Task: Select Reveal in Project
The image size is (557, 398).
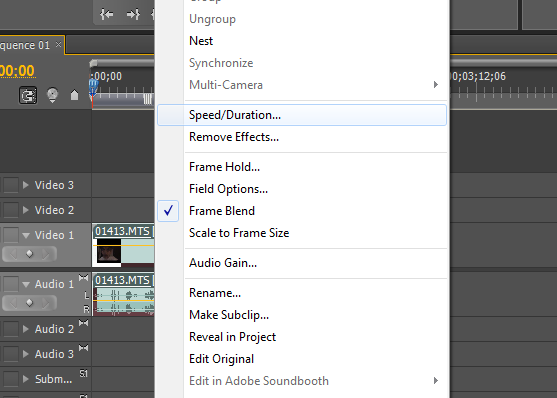Action: tap(302, 337)
